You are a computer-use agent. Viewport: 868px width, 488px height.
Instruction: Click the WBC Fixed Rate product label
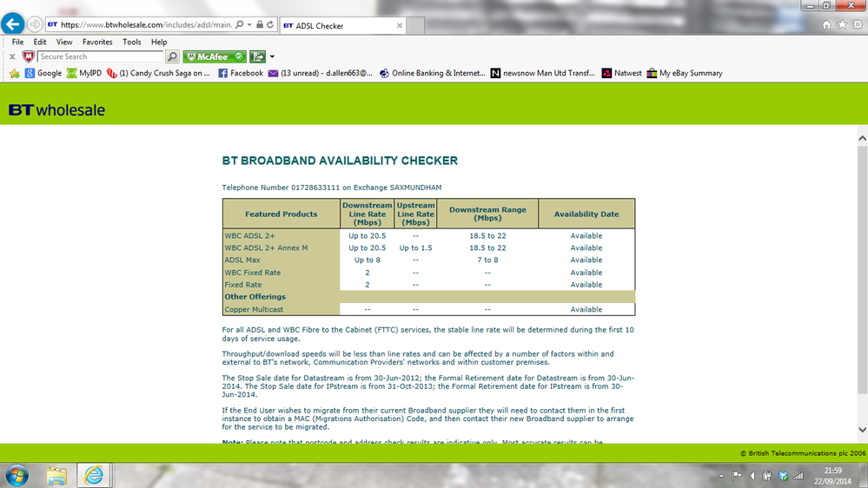click(x=253, y=273)
